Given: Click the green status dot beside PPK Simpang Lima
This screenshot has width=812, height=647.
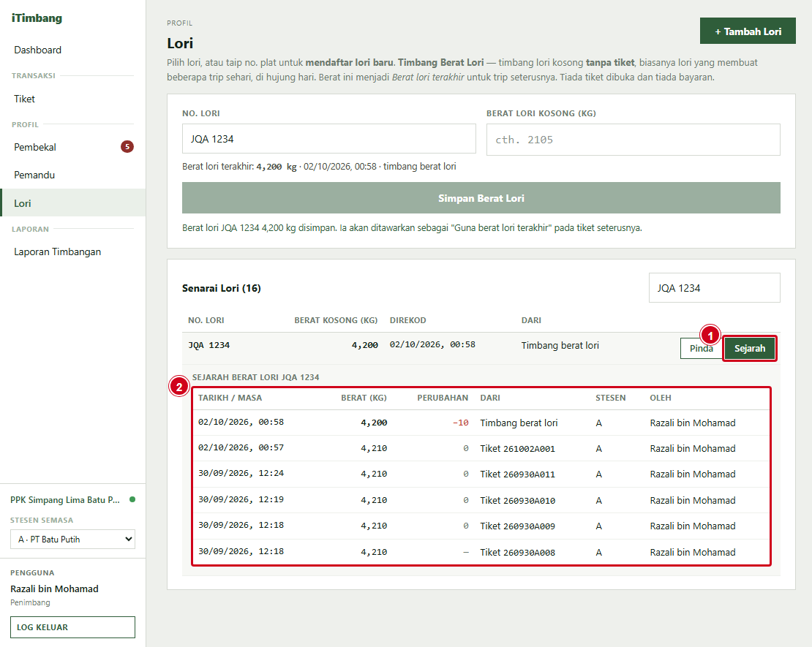Looking at the screenshot, I should tap(132, 499).
